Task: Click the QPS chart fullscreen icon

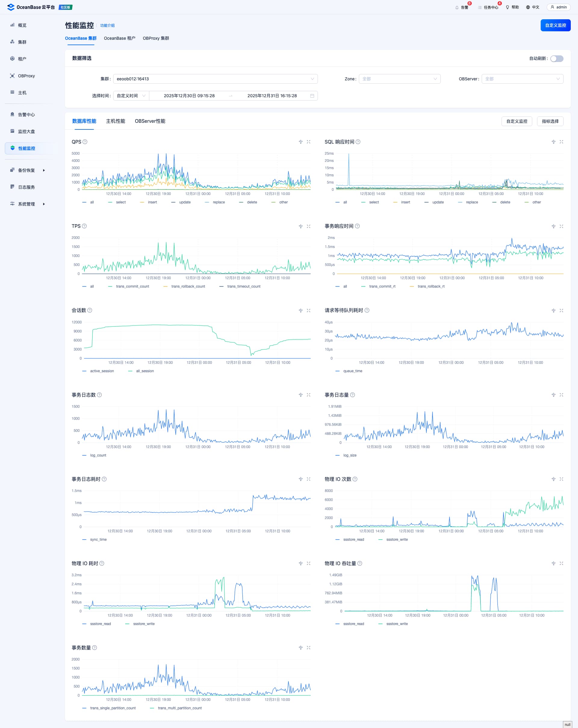Action: coord(309,142)
